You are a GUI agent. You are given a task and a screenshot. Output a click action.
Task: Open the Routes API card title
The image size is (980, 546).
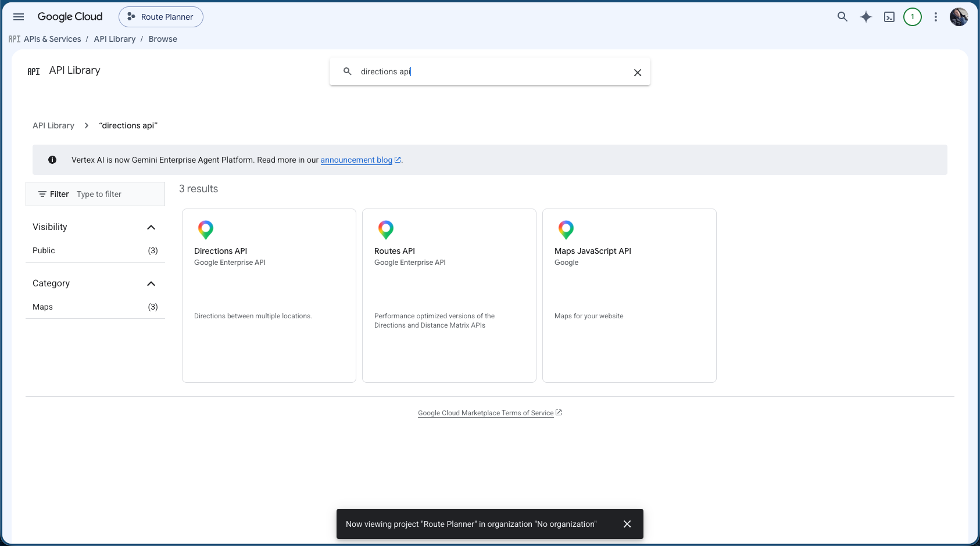click(395, 251)
